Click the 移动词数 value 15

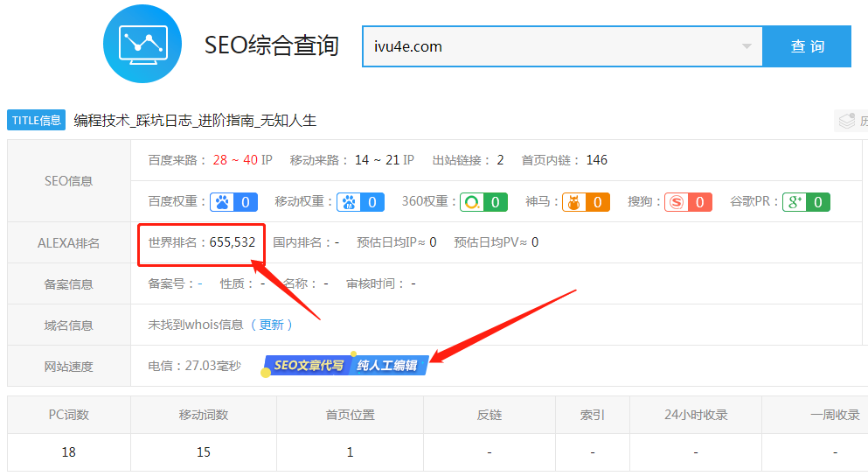click(203, 452)
